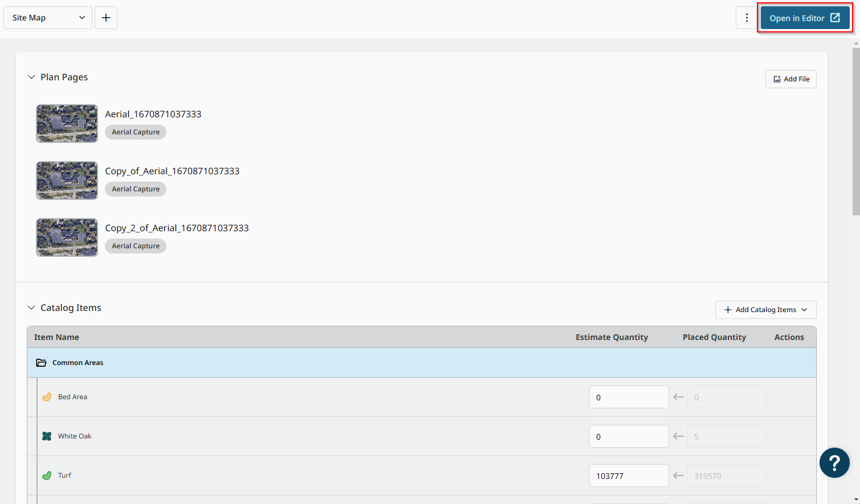Screen dimensions: 860x504
Task: Click the White Oak tree icon
Action: 47,436
